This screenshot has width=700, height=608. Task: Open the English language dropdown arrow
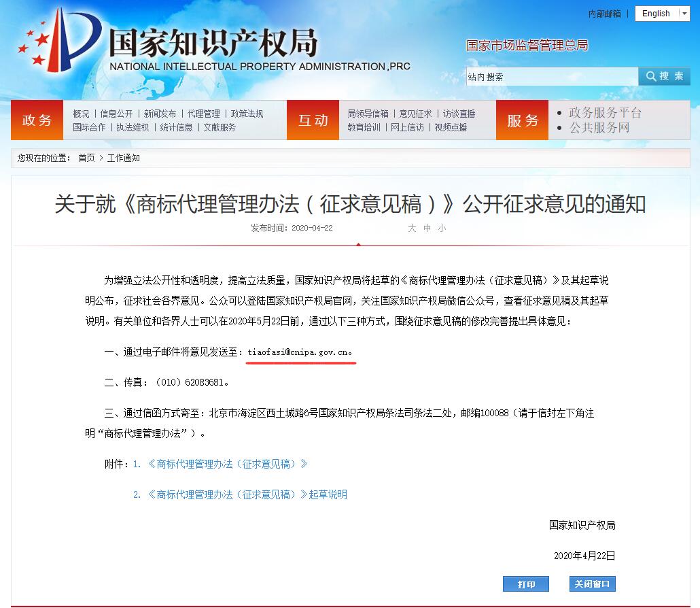684,14
